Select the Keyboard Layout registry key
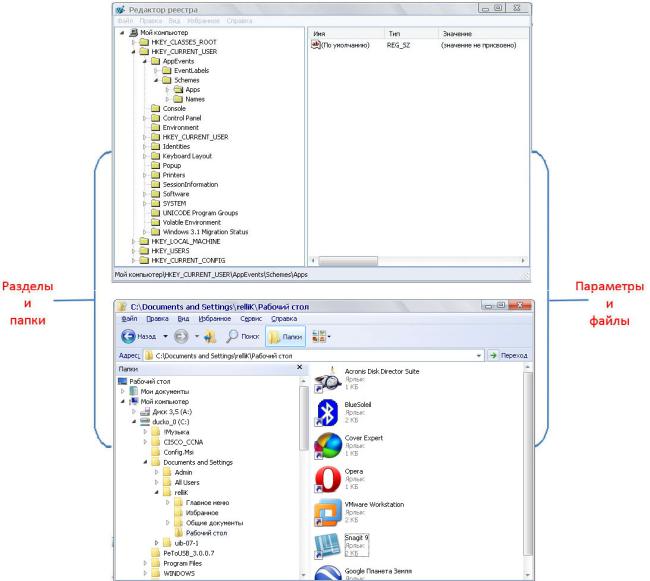Viewport: 650px width, 581px height. click(x=187, y=156)
